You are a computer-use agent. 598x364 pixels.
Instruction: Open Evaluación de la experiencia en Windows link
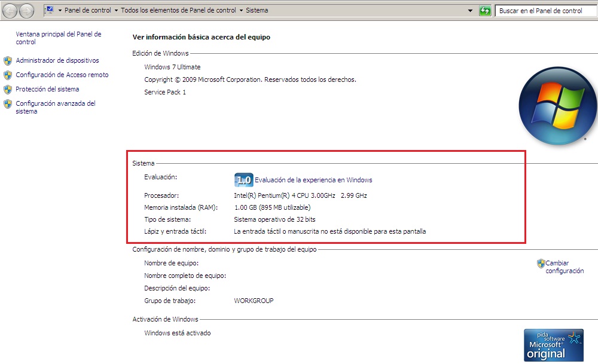click(x=313, y=180)
